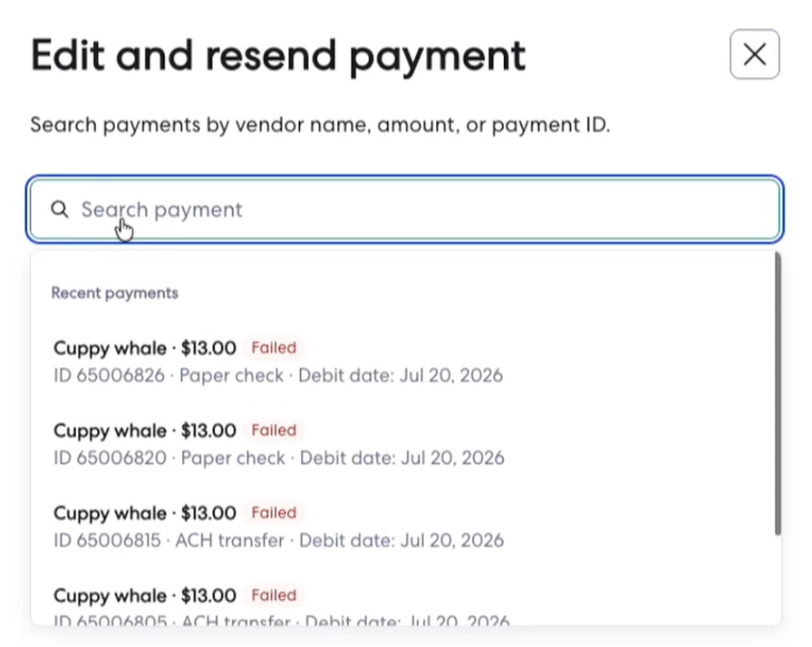The height and width of the screenshot is (647, 812).
Task: Click the Edit and resend payment title
Action: (278, 56)
